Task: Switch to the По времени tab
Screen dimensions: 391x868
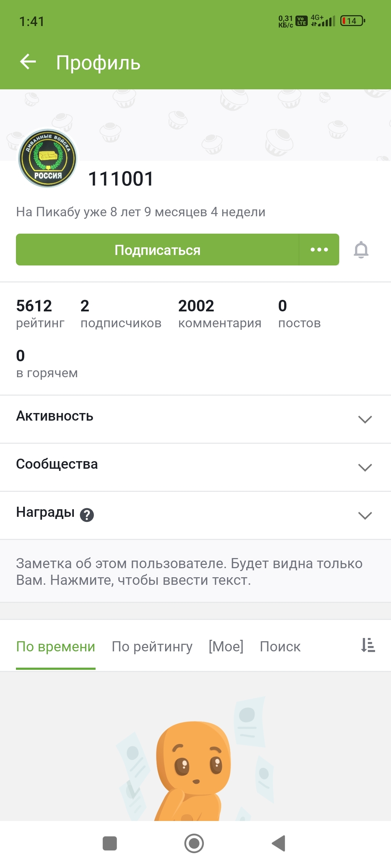Action: (56, 647)
